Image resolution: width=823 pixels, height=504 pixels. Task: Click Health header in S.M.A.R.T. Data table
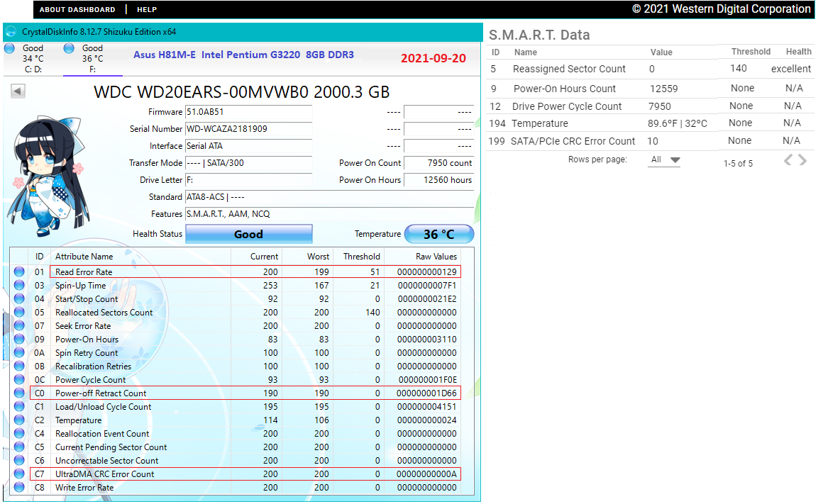(x=798, y=52)
